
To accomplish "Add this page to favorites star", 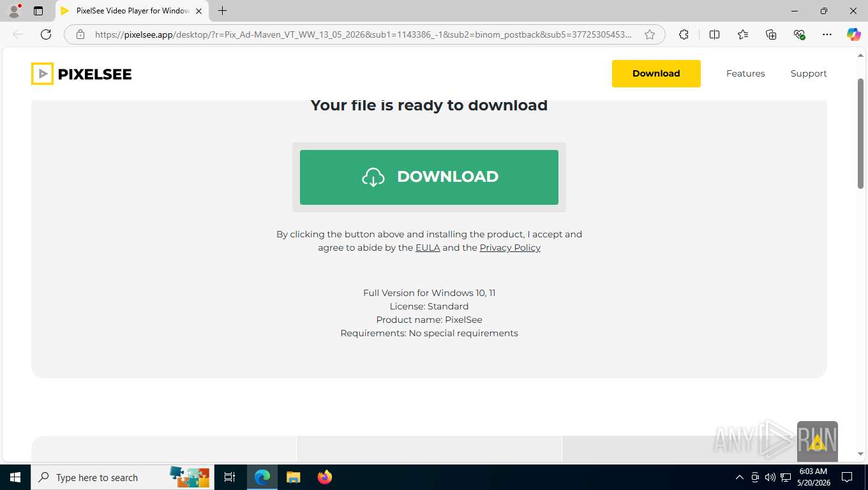I will [650, 34].
